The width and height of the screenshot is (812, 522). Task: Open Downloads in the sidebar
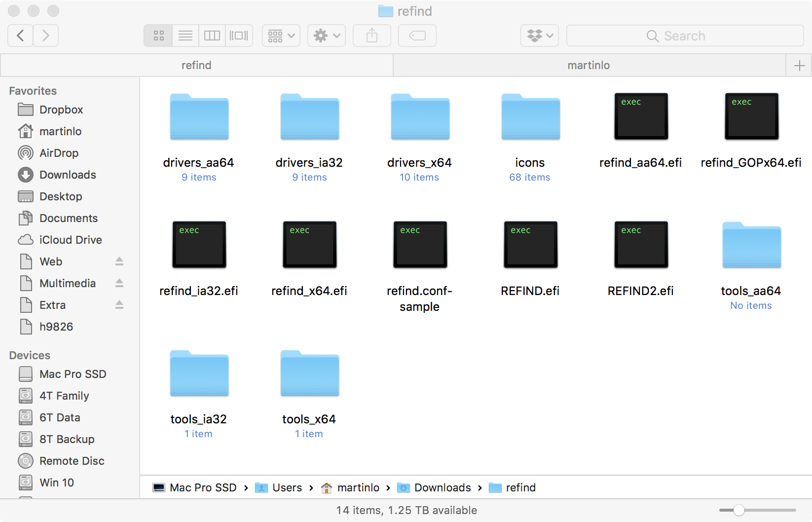68,175
